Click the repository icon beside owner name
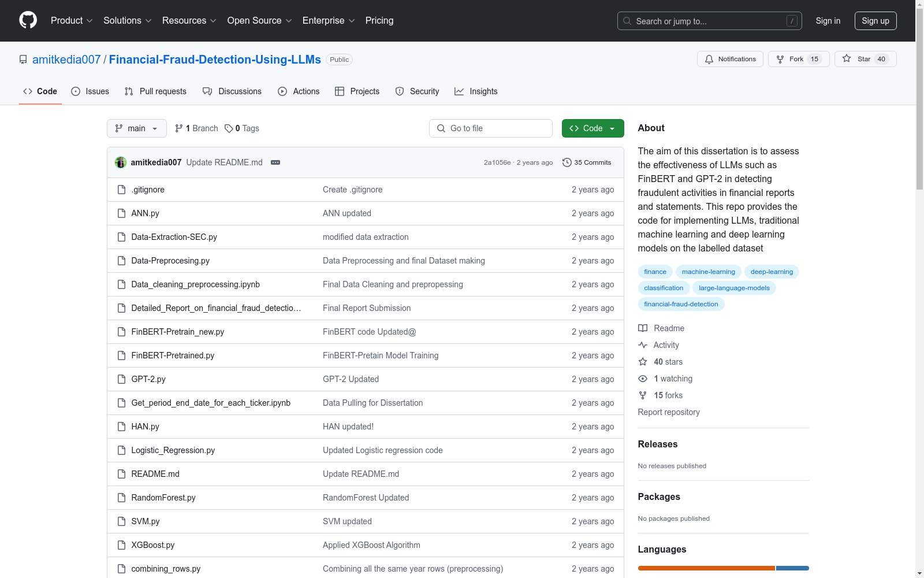Screen dimensions: 924x578 click(23, 60)
